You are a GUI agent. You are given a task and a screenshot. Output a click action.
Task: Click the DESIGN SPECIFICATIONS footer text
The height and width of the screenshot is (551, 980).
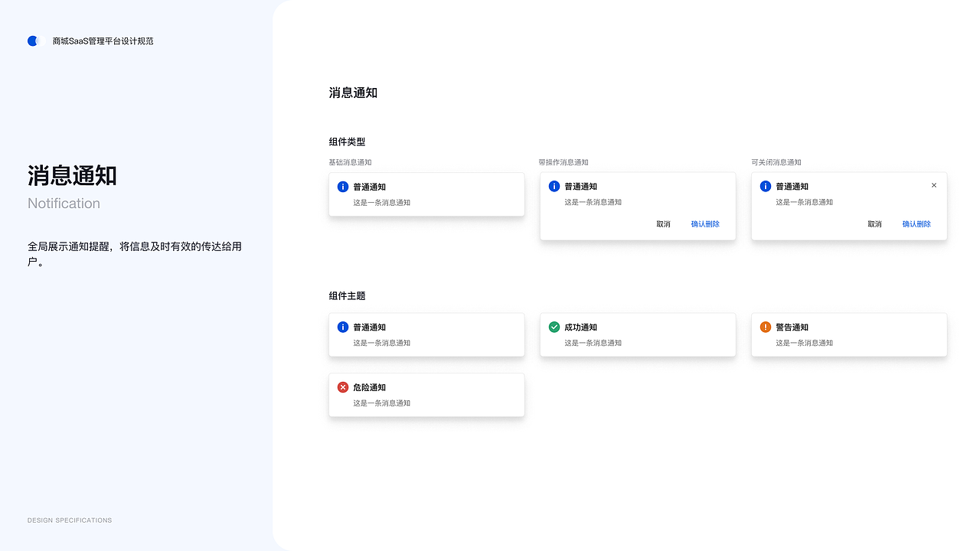point(70,520)
